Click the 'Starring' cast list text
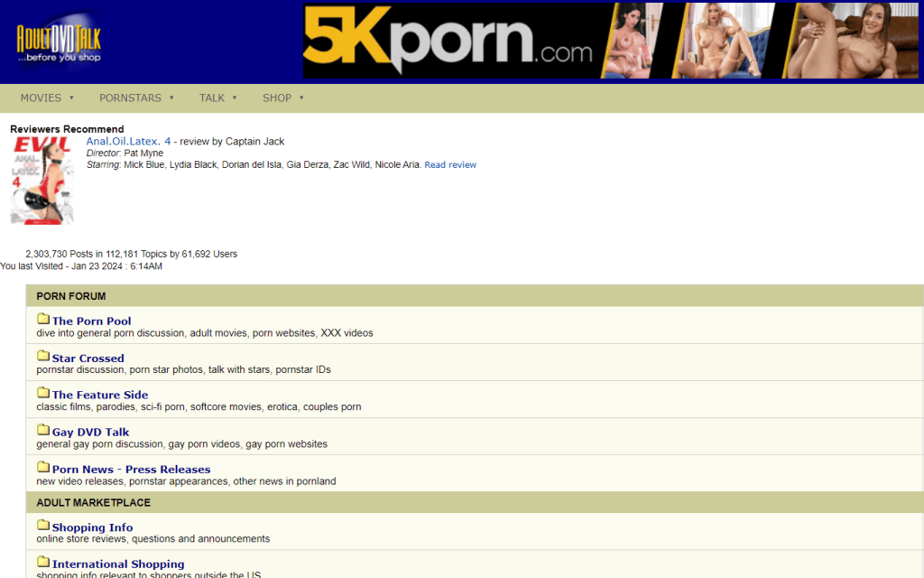Image resolution: width=924 pixels, height=578 pixels. click(254, 165)
